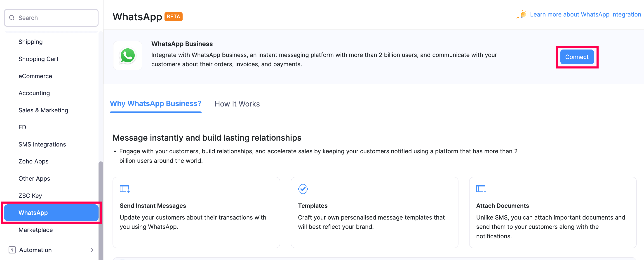Click the BETA badge next to WhatsApp
This screenshot has width=644, height=260.
click(x=173, y=17)
